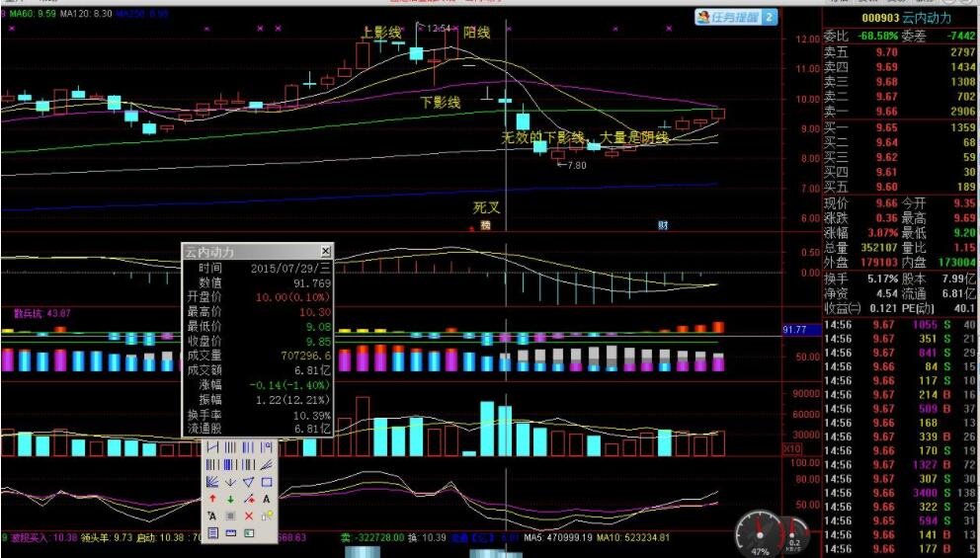Click the popup 收盘价 9.85 row
Viewport: 980px width, 558px height.
pyautogui.click(x=258, y=341)
